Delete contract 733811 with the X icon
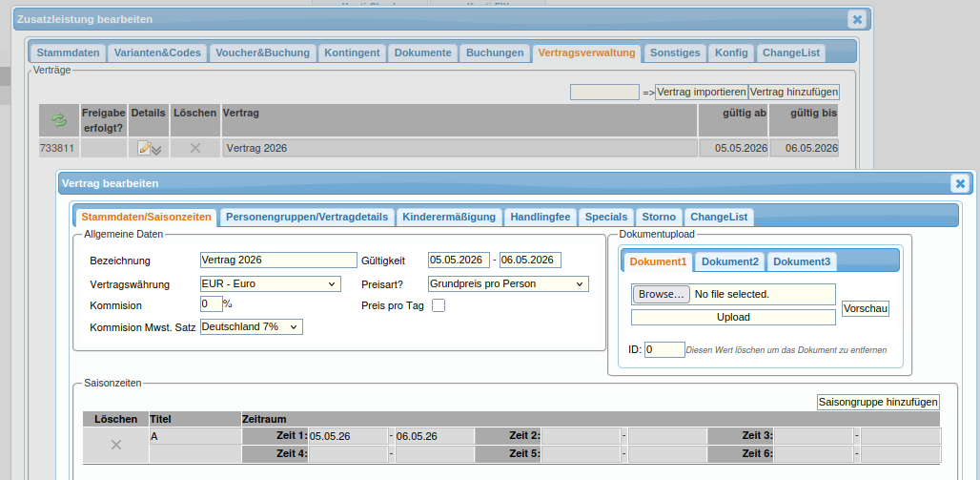980x480 pixels. 195,148
